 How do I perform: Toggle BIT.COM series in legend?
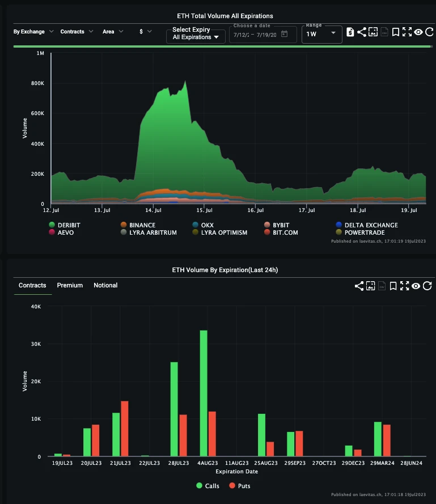[281, 232]
